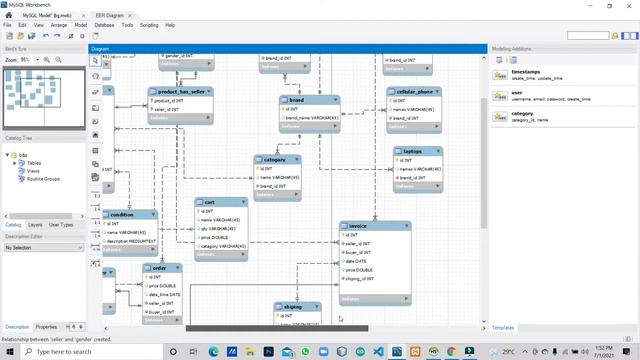Open the Zoom percentage dropdown
Image resolution: width=640 pixels, height=360 pixels.
coord(38,60)
